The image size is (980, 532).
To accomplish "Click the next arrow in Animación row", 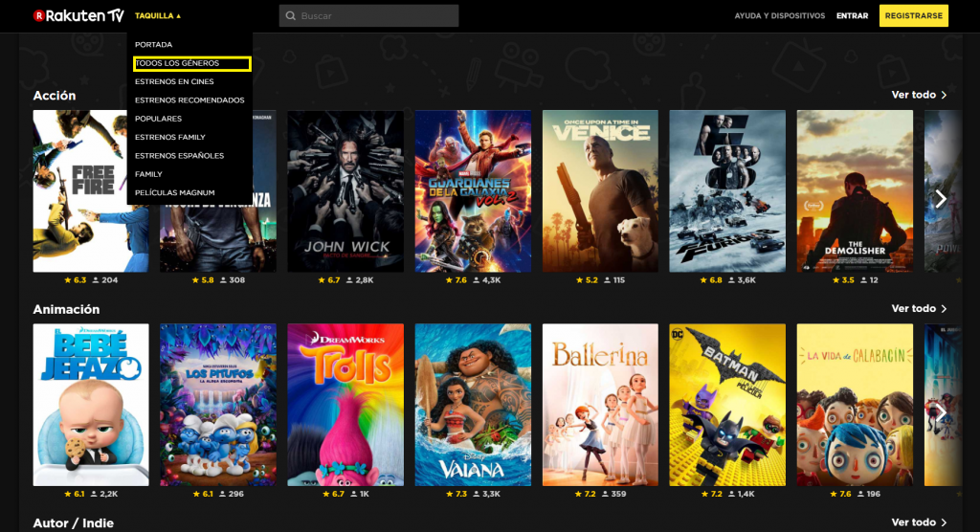I will click(x=941, y=412).
